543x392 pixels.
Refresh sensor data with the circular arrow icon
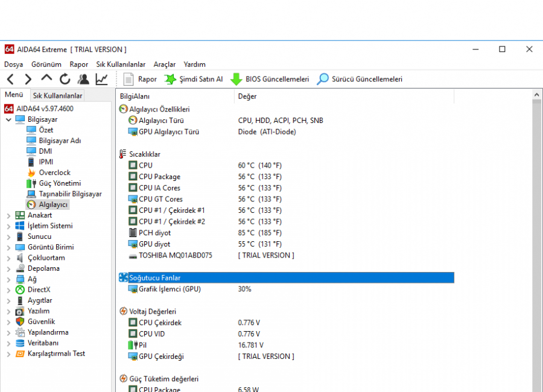coord(65,79)
